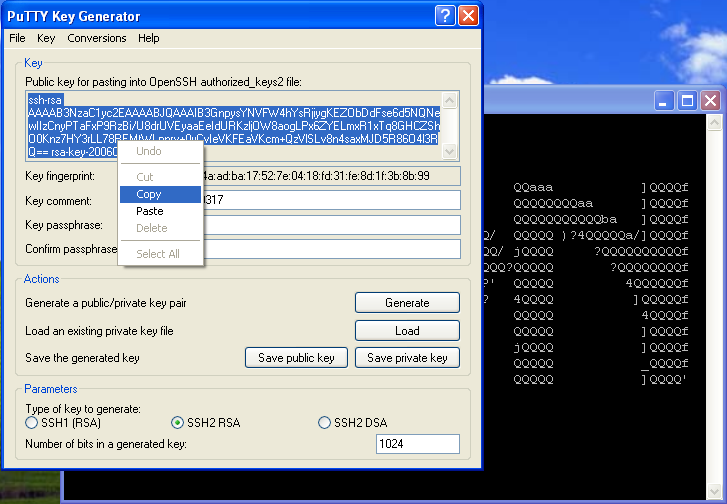Viewport: 727px width, 504px height.
Task: Click the PuTTY Key Generator help question-mark icon
Action: tap(445, 16)
